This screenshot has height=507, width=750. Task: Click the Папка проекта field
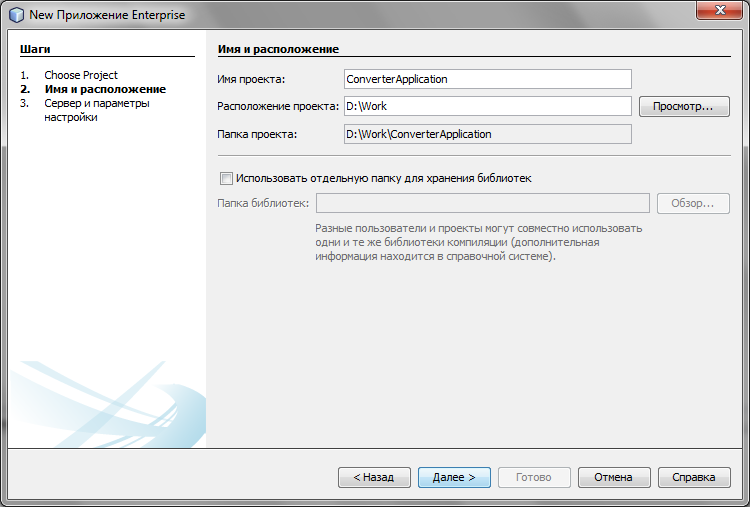[487, 134]
